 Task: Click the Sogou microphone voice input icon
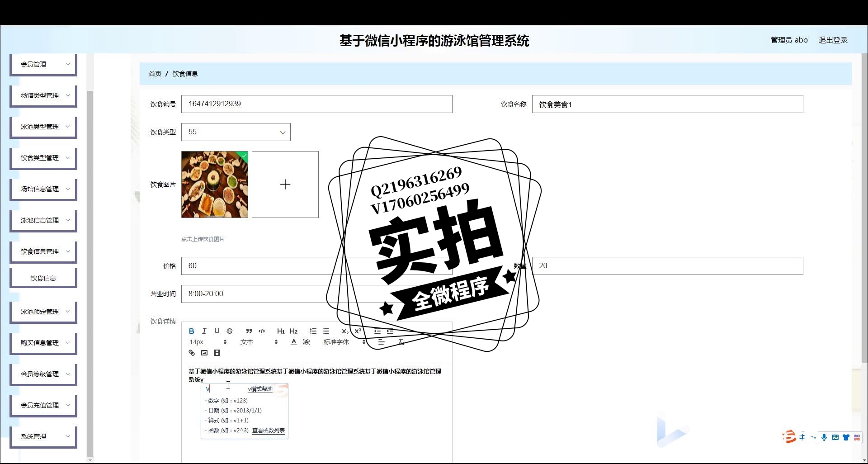824,437
